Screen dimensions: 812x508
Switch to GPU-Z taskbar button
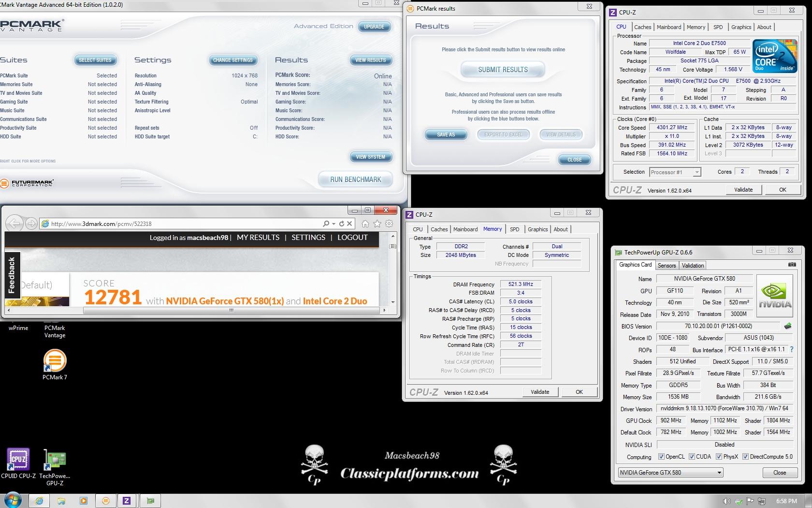pos(150,501)
